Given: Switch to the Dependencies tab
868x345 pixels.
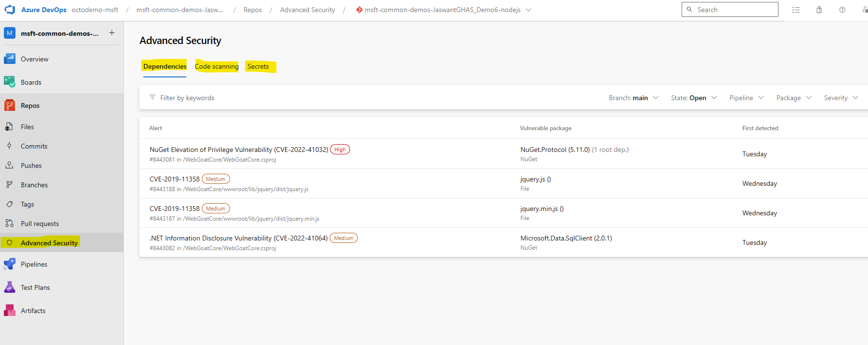Looking at the screenshot, I should [x=165, y=66].
